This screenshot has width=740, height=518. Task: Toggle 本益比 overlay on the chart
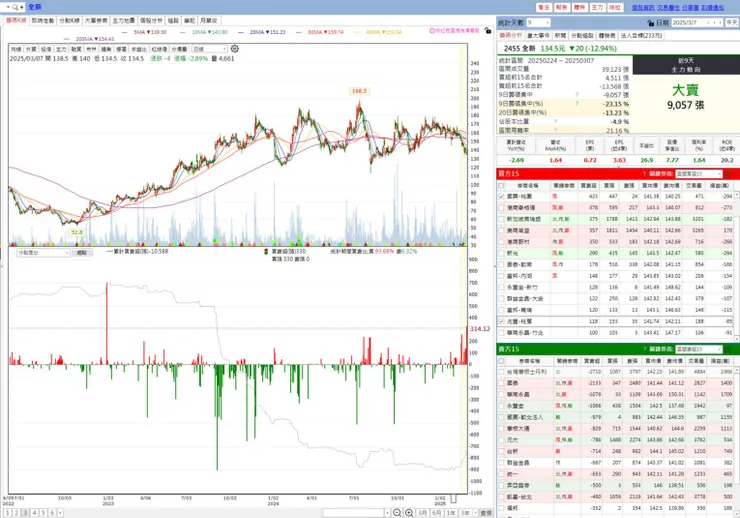pyautogui.click(x=139, y=49)
